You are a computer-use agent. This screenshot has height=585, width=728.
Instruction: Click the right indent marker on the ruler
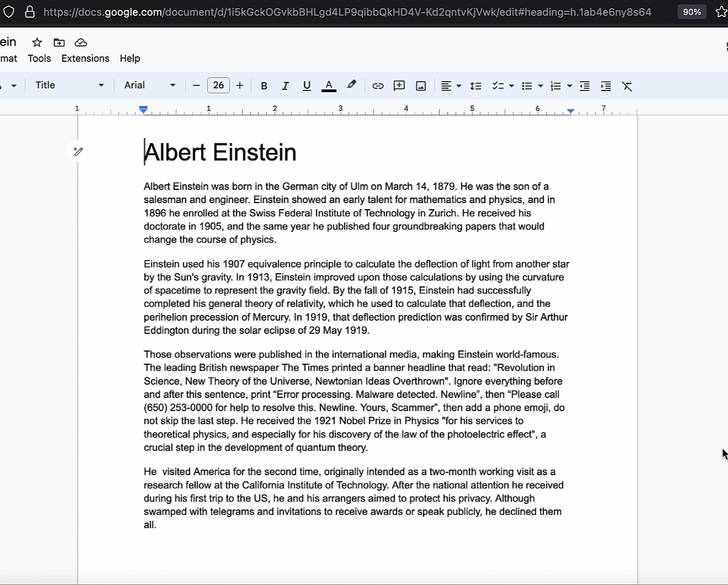tap(571, 111)
